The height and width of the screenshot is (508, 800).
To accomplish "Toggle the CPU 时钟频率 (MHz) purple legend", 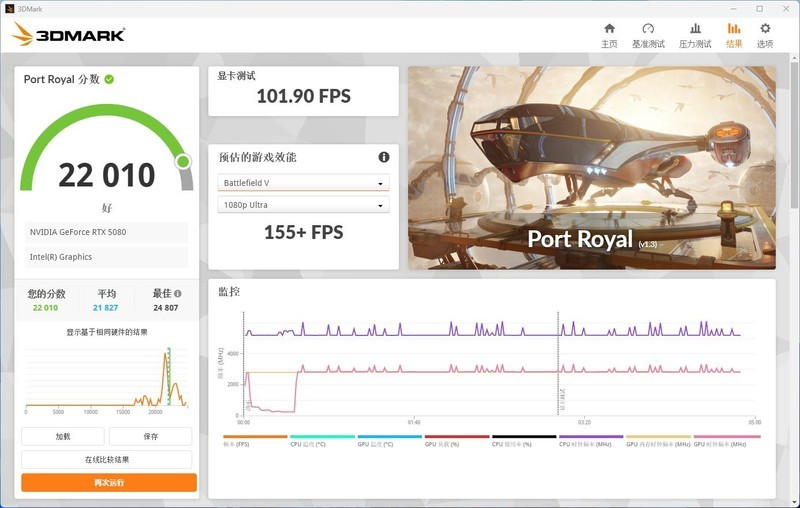I will click(591, 441).
